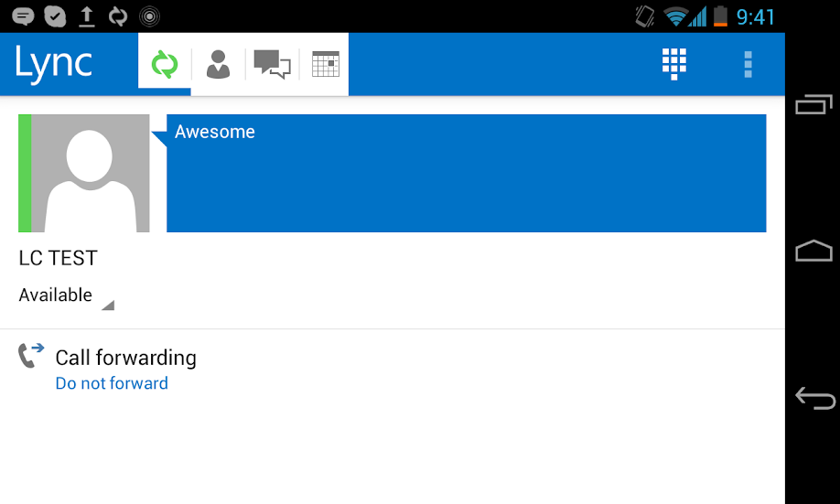Click the status dropdown triangle arrow
This screenshot has width=840, height=504.
click(x=108, y=306)
